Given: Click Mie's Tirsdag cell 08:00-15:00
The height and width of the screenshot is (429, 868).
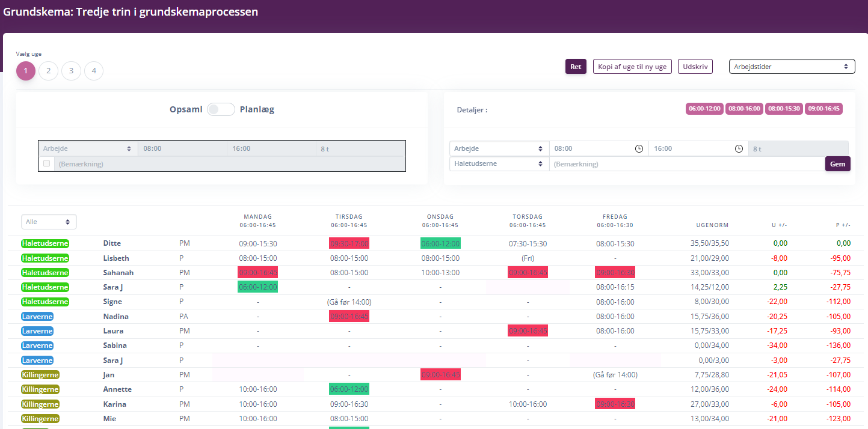Looking at the screenshot, I should (x=349, y=418).
